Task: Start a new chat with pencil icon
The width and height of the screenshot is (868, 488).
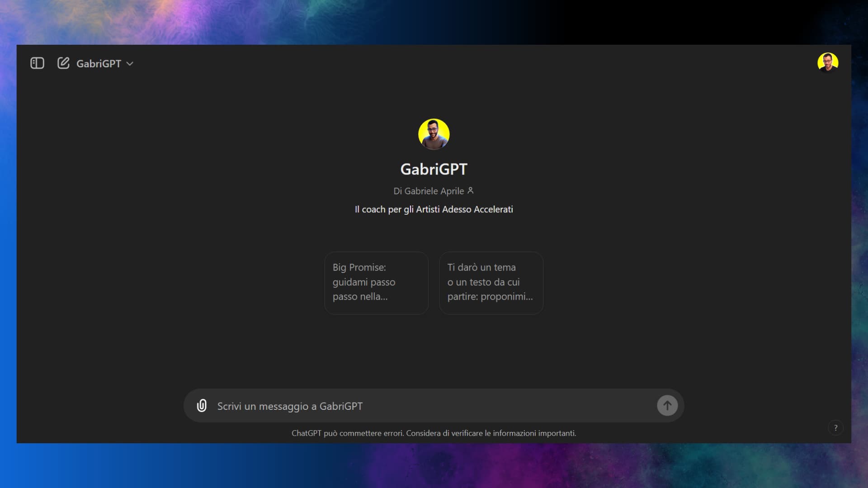Action: point(63,63)
